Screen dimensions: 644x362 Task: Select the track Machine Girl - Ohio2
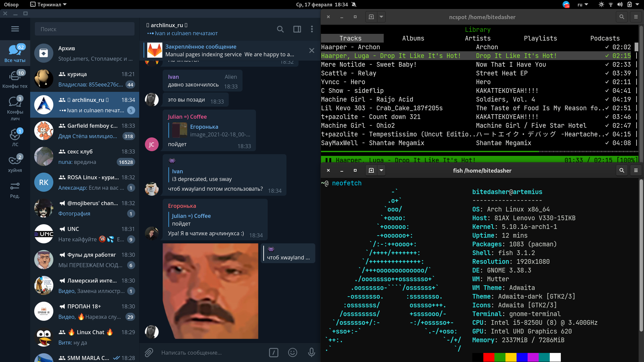point(476,125)
